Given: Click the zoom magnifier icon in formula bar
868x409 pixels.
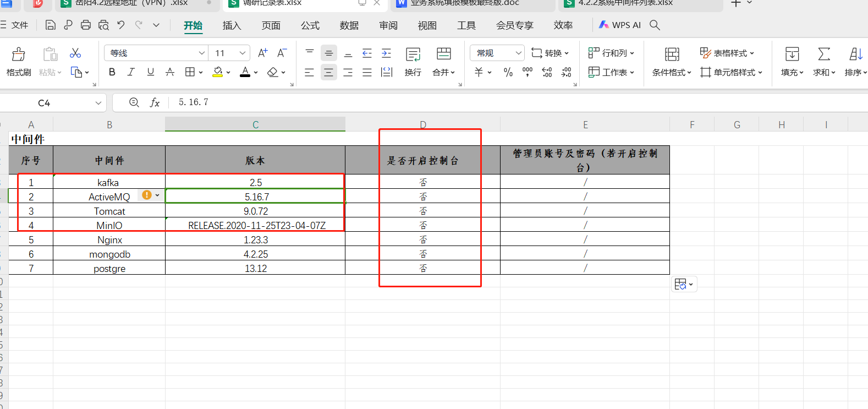Looking at the screenshot, I should coord(134,102).
